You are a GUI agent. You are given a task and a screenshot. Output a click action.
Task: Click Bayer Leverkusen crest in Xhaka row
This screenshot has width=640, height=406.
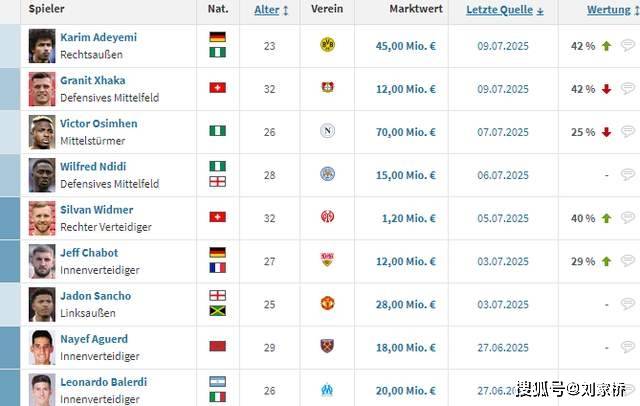tap(327, 89)
